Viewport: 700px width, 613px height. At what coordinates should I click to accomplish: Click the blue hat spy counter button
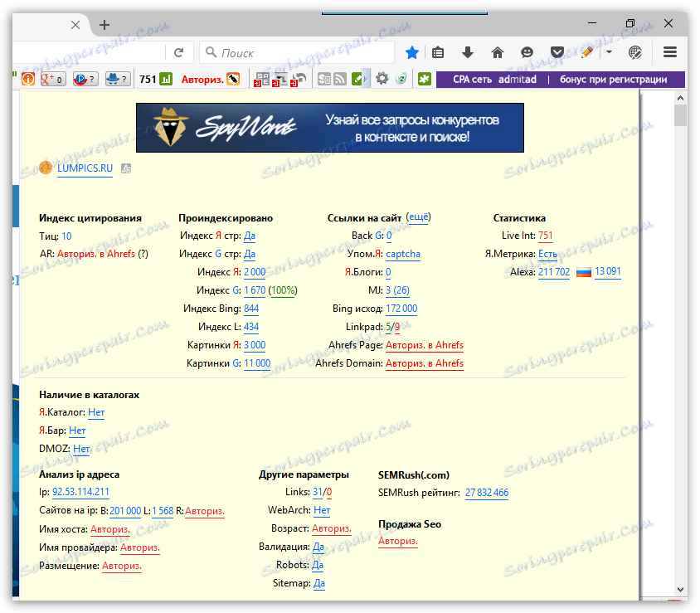[x=119, y=79]
